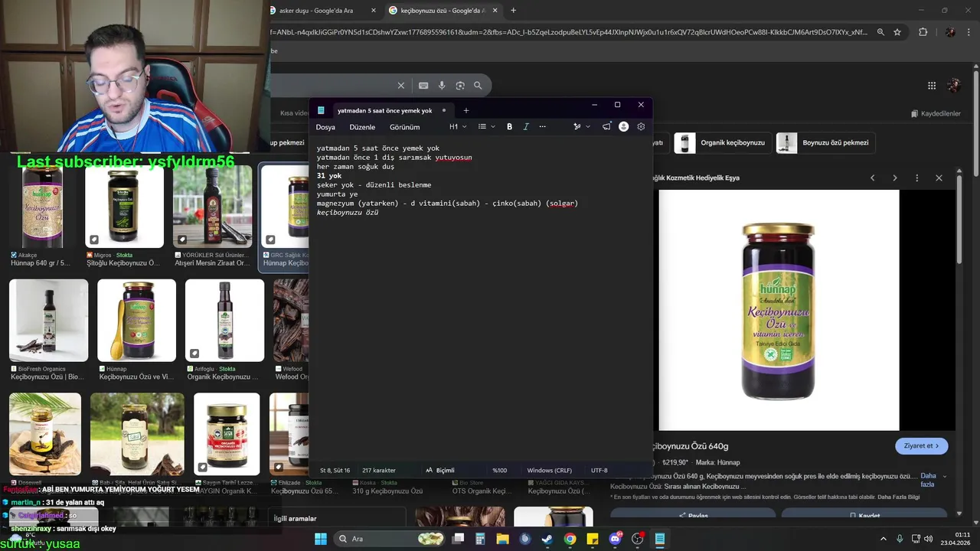Submit search with the magnifier icon

pyautogui.click(x=478, y=86)
